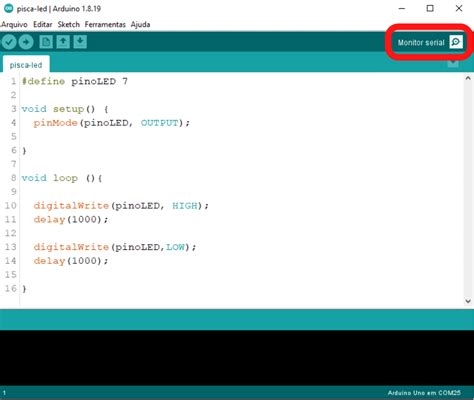Image resolution: width=474 pixels, height=400 pixels.
Task: Save sketch using the Save icon
Action: point(80,42)
